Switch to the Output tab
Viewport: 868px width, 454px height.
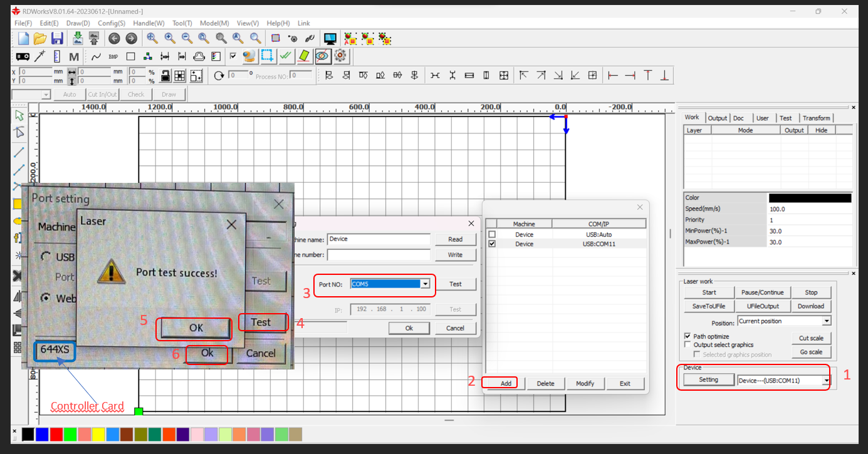point(717,118)
